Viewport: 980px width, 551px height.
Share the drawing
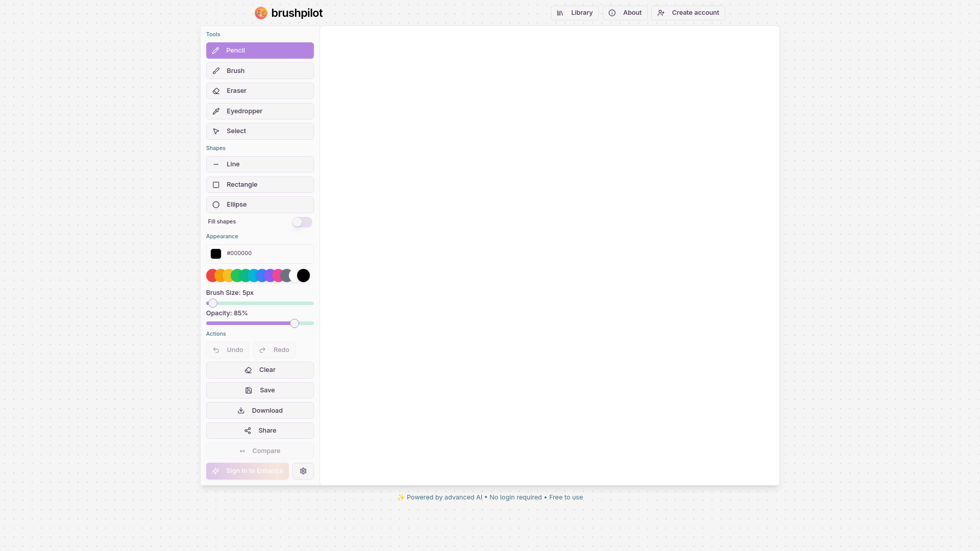click(x=260, y=431)
